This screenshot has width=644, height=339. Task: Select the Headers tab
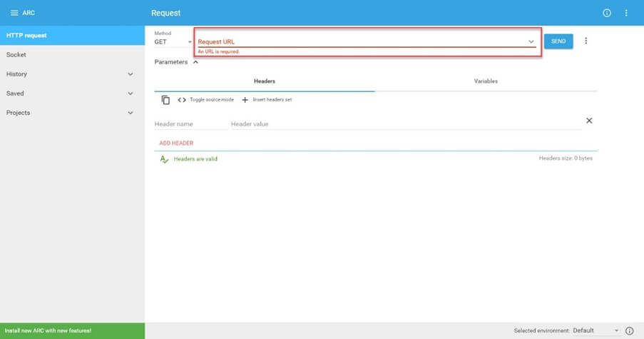pos(265,81)
